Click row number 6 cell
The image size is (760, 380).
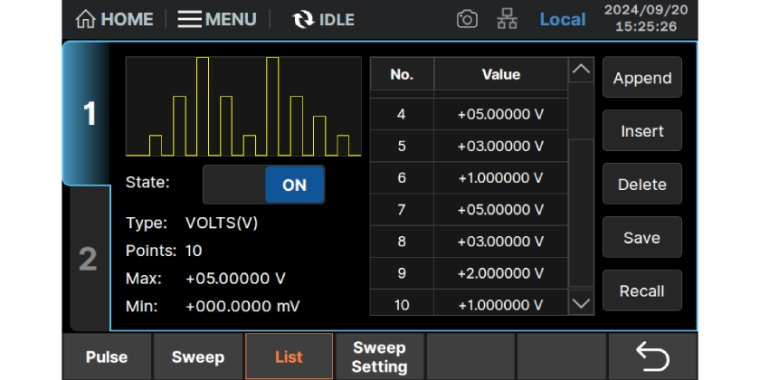[x=401, y=178]
